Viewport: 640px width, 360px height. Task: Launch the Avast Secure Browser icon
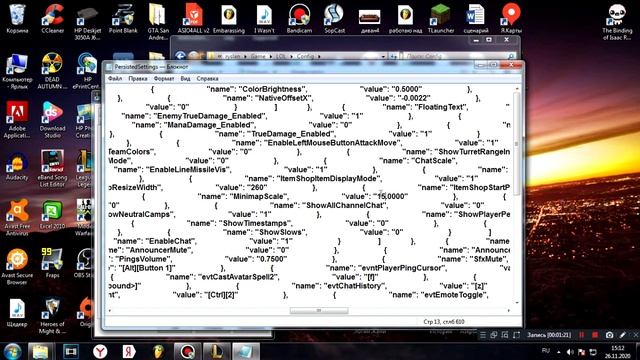click(x=17, y=267)
